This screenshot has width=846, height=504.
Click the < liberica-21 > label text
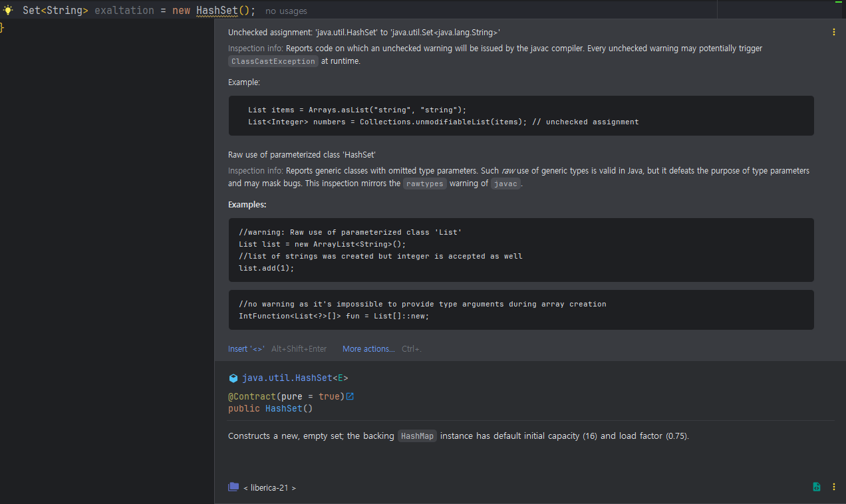(x=269, y=488)
